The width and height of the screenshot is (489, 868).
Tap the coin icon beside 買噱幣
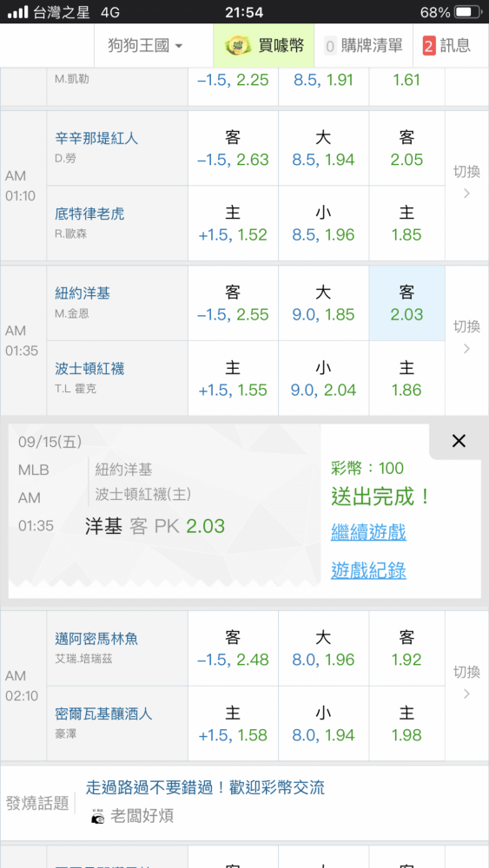(x=238, y=45)
